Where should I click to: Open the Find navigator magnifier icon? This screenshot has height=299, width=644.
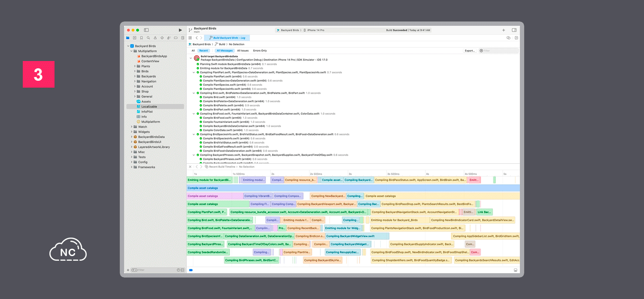pyautogui.click(x=148, y=38)
